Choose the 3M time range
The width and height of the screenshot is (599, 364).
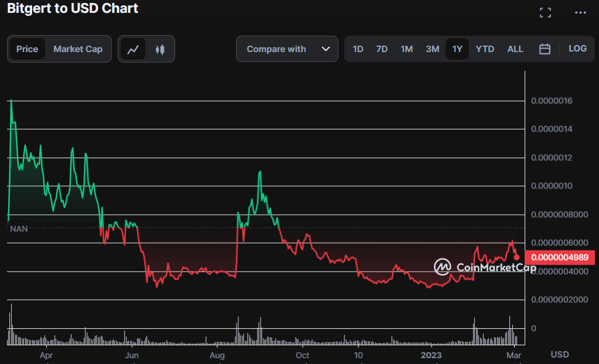[433, 49]
